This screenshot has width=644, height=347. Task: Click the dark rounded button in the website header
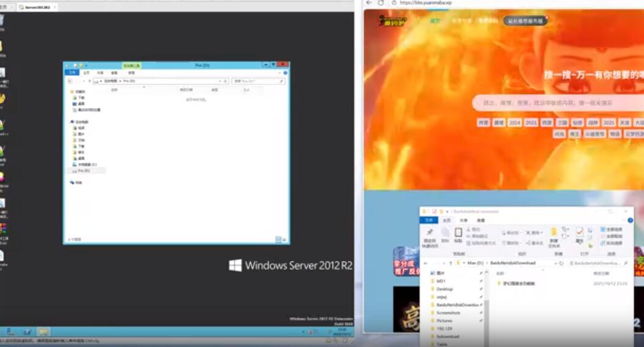pos(525,20)
